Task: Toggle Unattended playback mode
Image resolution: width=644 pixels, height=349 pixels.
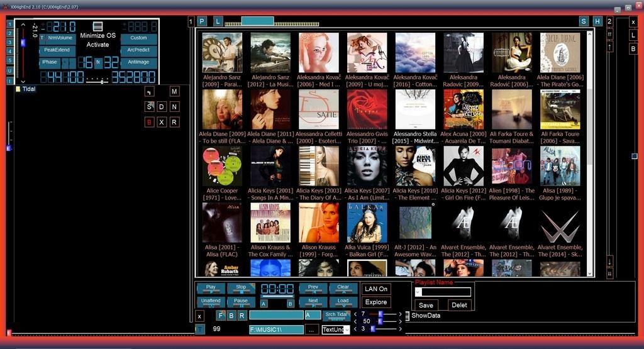Action: pos(211,302)
